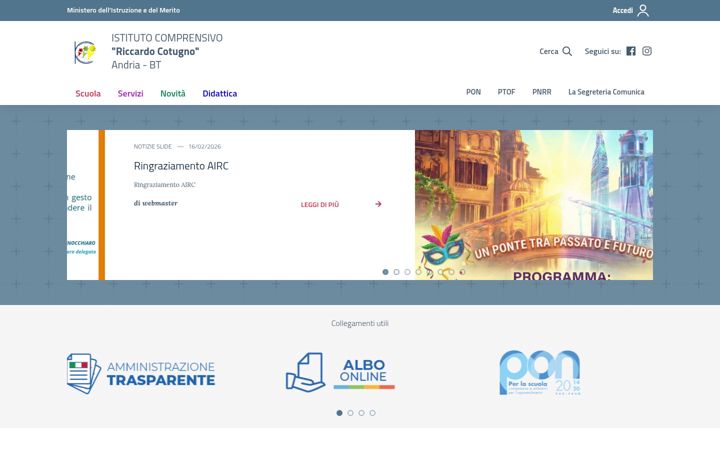720x450 pixels.
Task: Select the last news slider pagination dot
Action: pyautogui.click(x=462, y=272)
